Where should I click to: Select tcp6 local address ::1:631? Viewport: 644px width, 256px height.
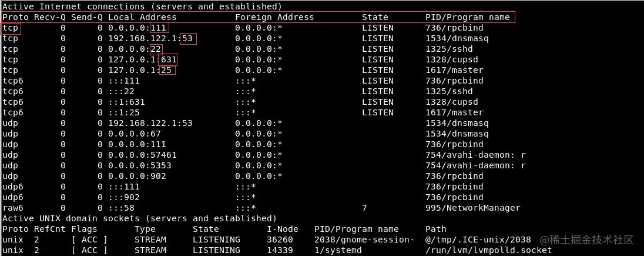(126, 102)
